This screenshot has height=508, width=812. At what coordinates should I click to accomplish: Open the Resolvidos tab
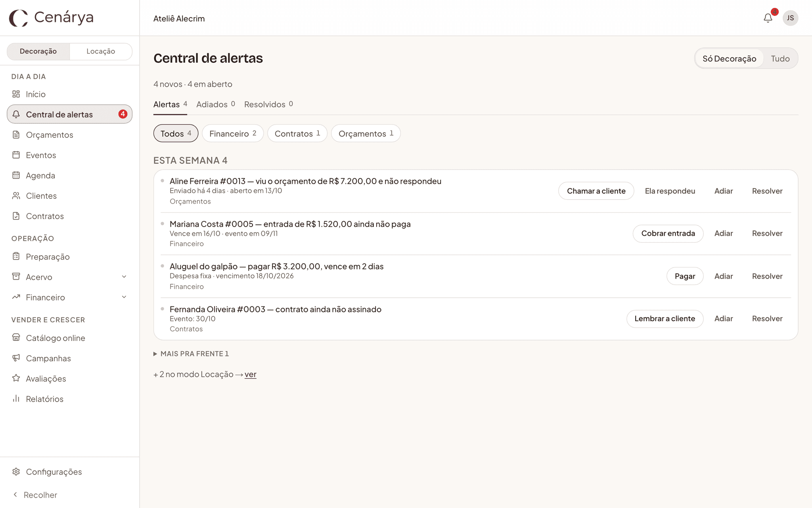268,104
